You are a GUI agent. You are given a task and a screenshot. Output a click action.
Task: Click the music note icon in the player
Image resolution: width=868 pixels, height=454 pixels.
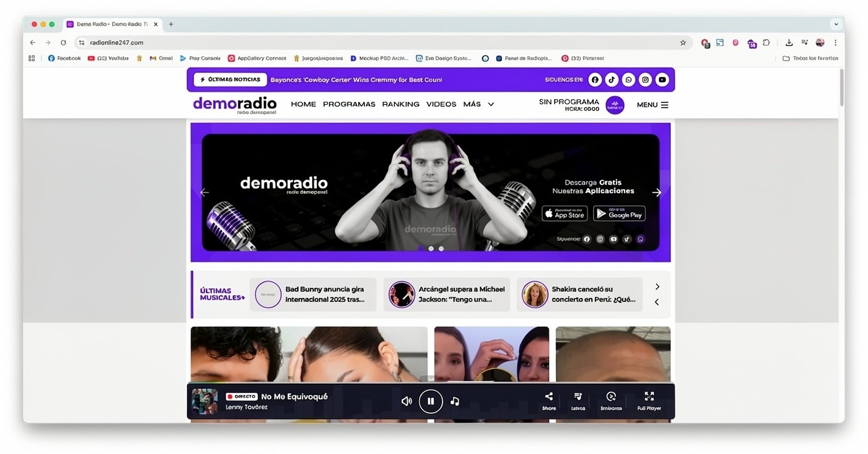455,401
